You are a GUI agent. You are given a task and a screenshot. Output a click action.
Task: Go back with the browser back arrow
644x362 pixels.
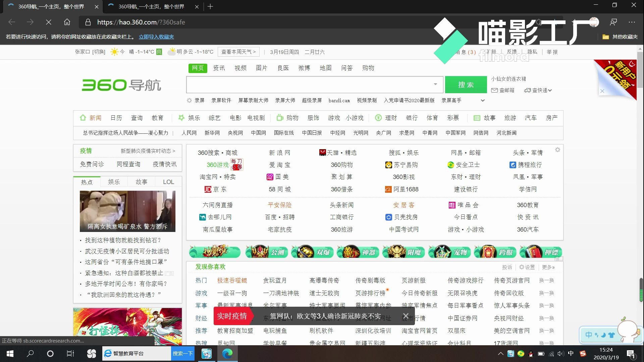[x=12, y=22]
